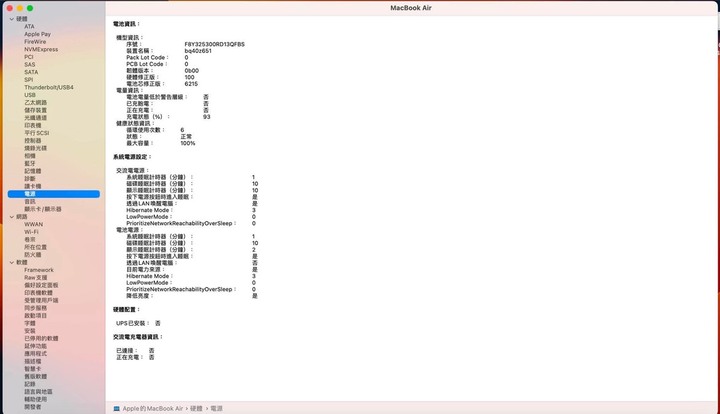This screenshot has height=414, width=720.
Task: Select PCI in the hardware list
Action: [29, 57]
